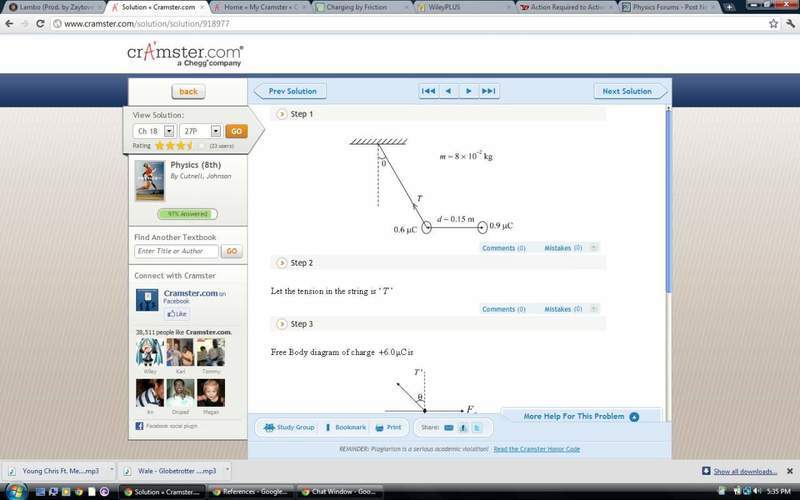Click the Physics 8th textbook cover thumbnail
The image size is (800, 500).
(150, 181)
